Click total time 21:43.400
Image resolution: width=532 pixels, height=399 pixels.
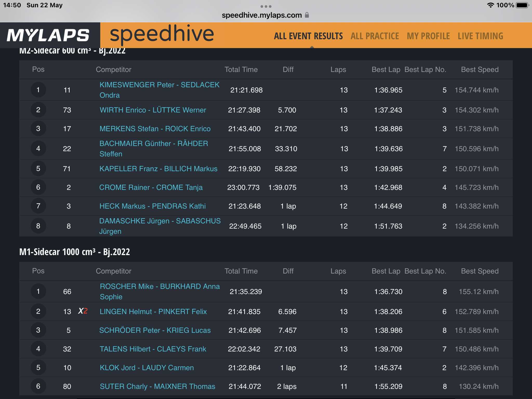coord(244,129)
